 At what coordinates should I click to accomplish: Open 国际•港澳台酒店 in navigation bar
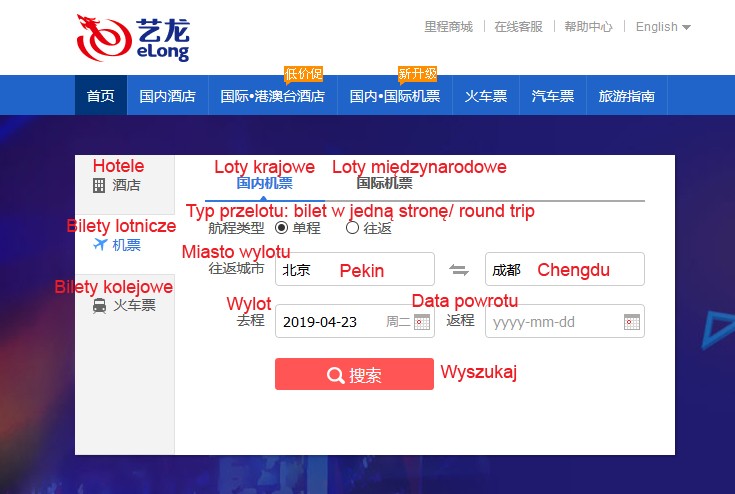(x=273, y=96)
